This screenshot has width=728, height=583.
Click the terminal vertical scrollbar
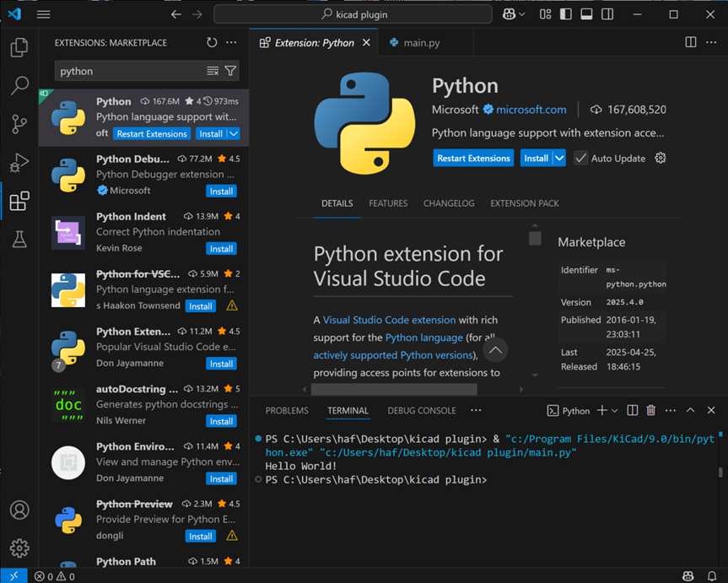coord(720,472)
